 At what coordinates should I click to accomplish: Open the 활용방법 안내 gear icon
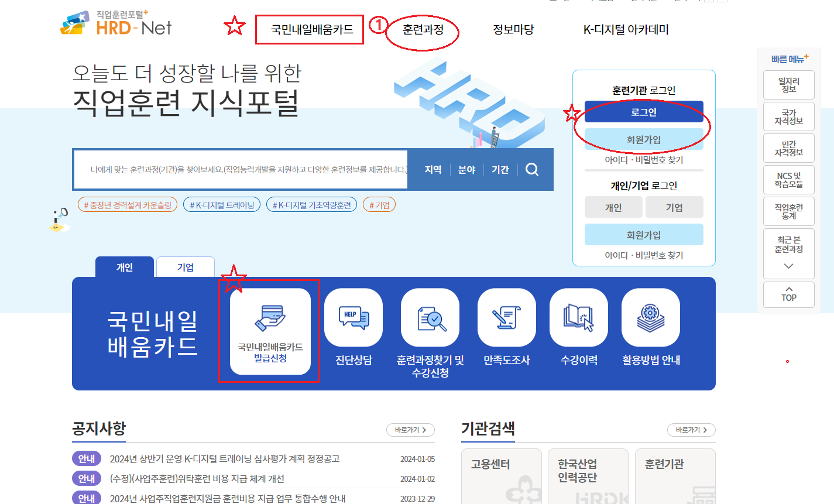coord(651,317)
